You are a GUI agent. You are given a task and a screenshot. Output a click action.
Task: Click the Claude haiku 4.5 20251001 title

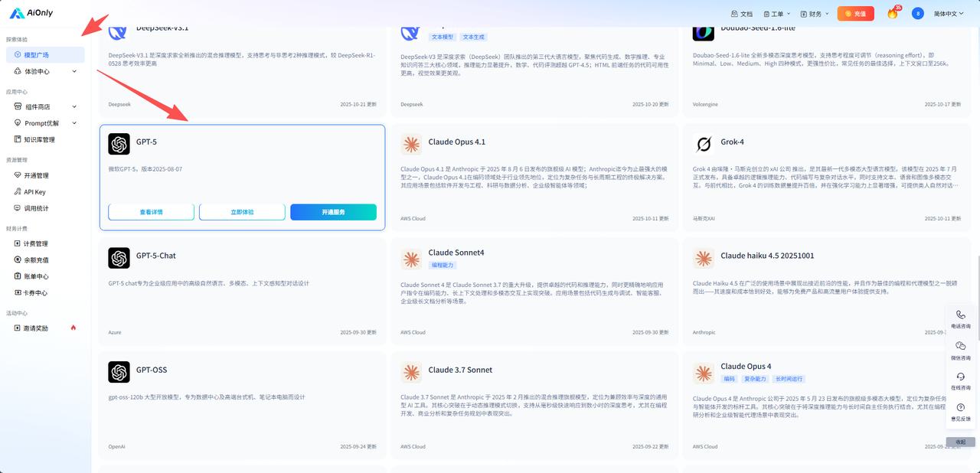point(767,256)
